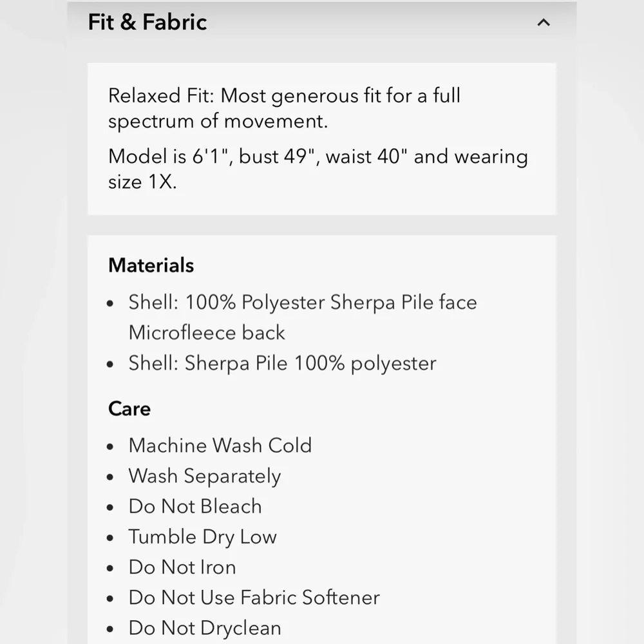The width and height of the screenshot is (644, 644).
Task: Click Do Not Use Fabric Softener item
Action: coord(254,598)
